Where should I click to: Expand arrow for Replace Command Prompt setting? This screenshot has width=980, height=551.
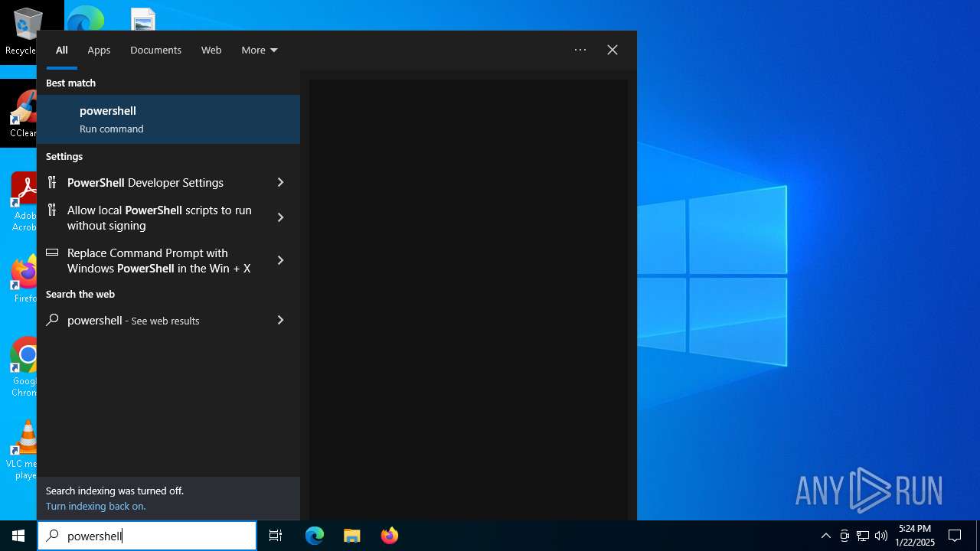pyautogui.click(x=280, y=260)
